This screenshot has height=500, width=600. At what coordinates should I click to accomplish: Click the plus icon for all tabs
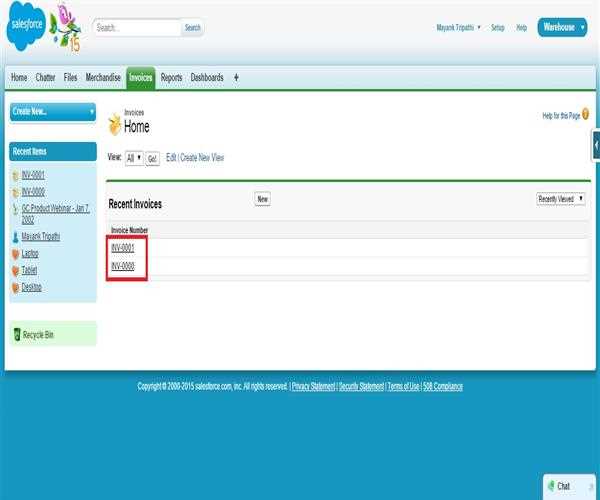point(236,77)
